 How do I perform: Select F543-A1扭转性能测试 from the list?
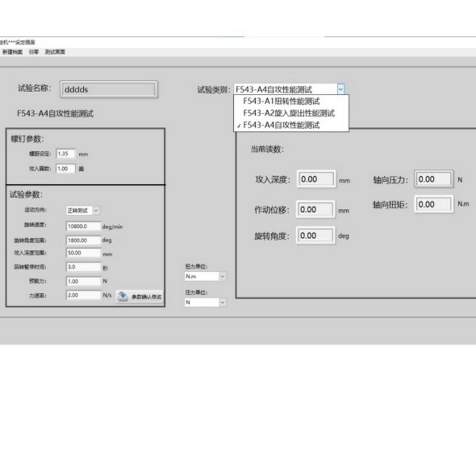[x=281, y=101]
